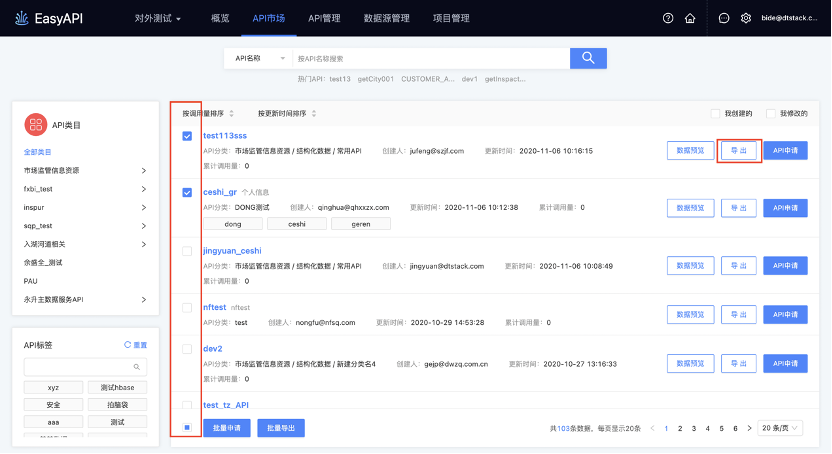
Task: Check the dev2 row checkbox
Action: [187, 349]
